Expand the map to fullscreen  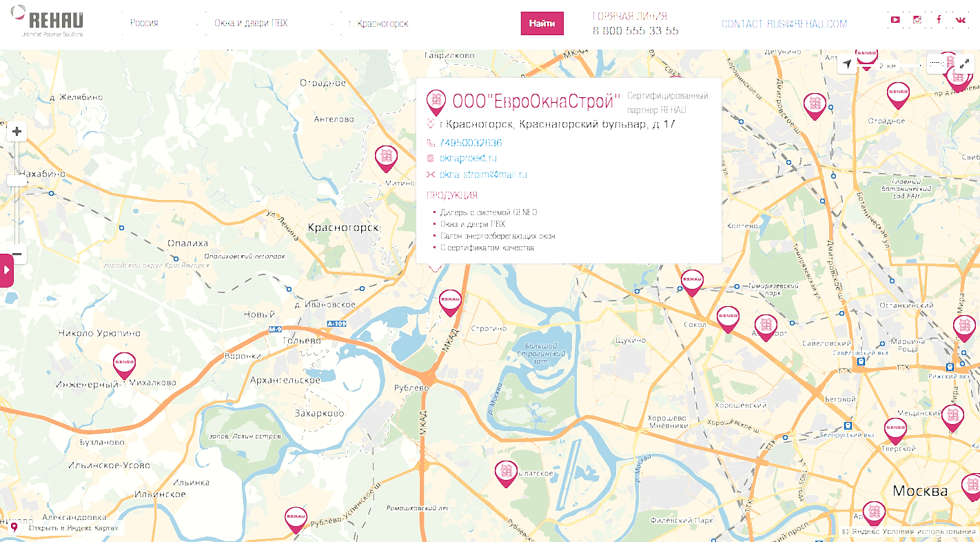[x=965, y=63]
